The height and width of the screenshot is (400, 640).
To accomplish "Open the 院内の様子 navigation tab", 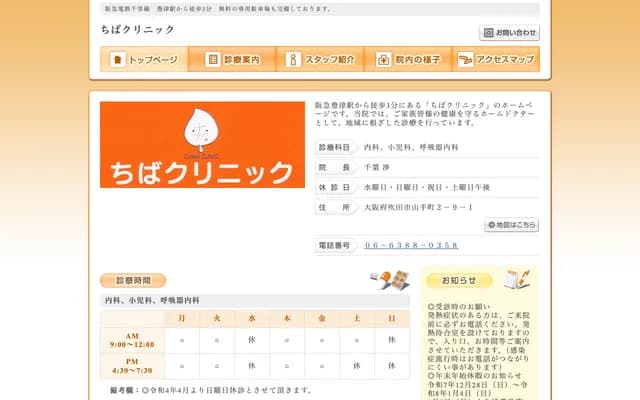I will tap(408, 59).
